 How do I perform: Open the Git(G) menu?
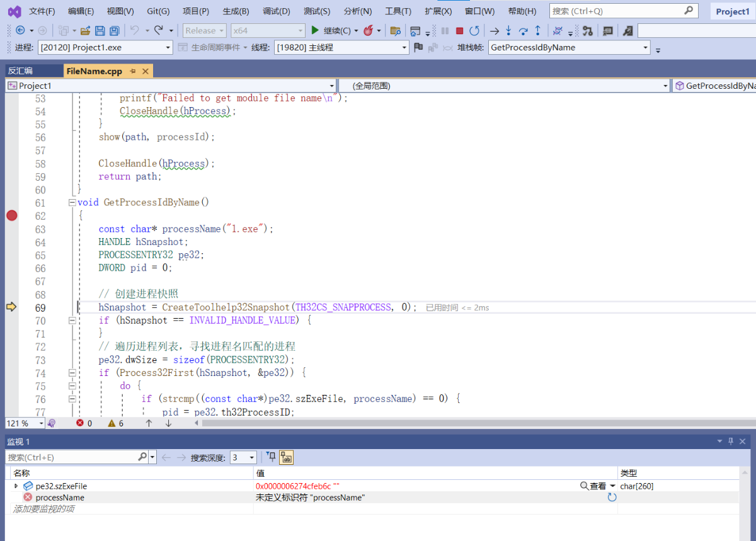click(x=158, y=11)
